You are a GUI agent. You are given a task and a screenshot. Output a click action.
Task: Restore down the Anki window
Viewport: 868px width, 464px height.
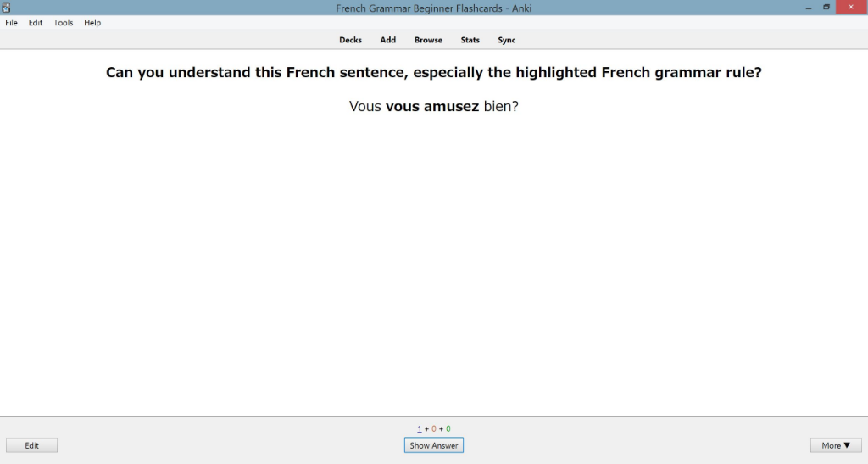[x=826, y=8]
